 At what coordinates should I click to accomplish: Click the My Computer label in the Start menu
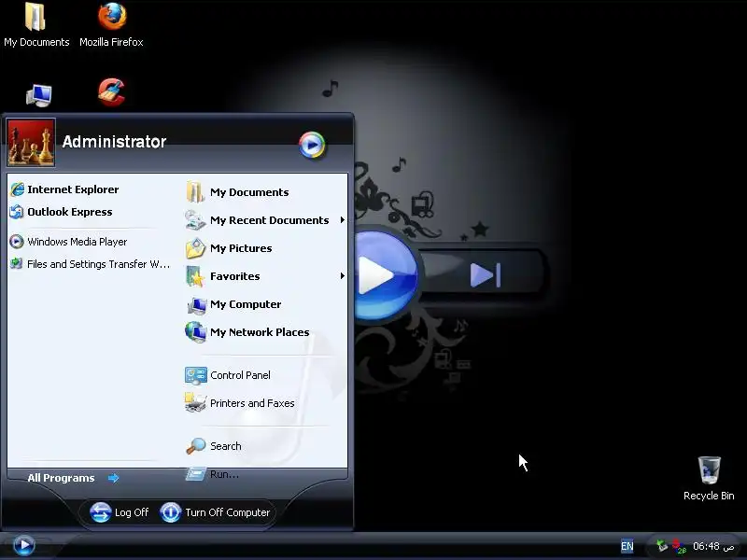tap(246, 305)
